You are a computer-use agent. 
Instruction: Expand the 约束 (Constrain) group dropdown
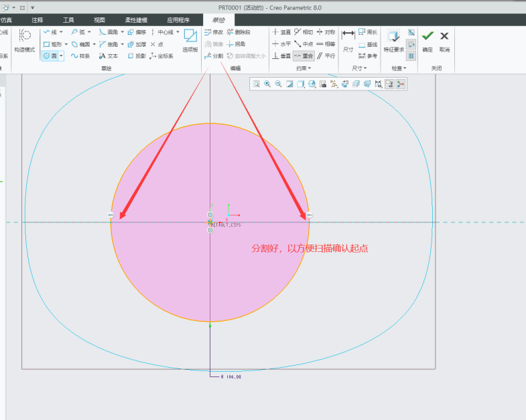(x=302, y=68)
